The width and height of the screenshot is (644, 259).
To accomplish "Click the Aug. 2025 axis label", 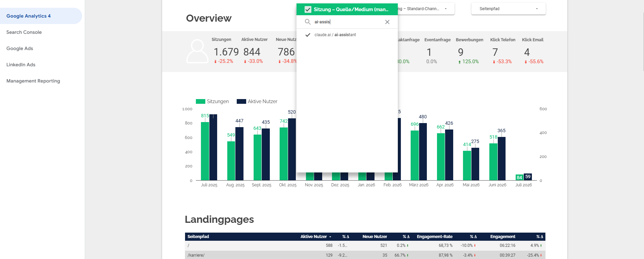I will click(235, 185).
